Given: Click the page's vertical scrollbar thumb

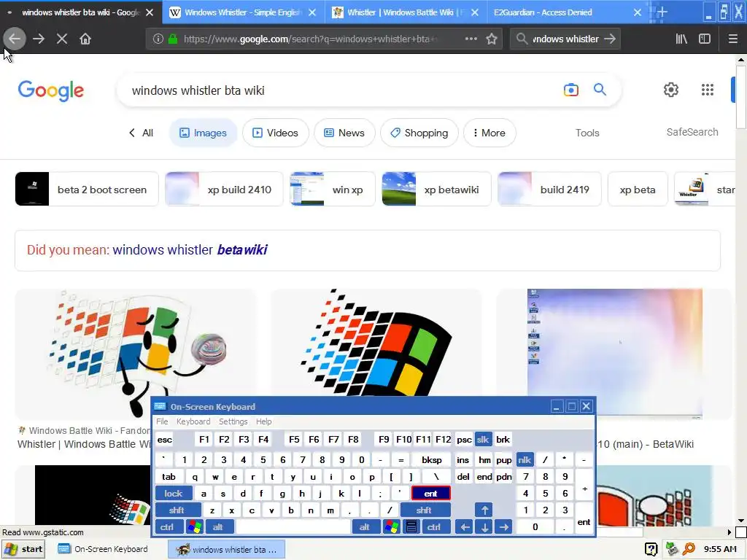Looking at the screenshot, I should pyautogui.click(x=740, y=96).
